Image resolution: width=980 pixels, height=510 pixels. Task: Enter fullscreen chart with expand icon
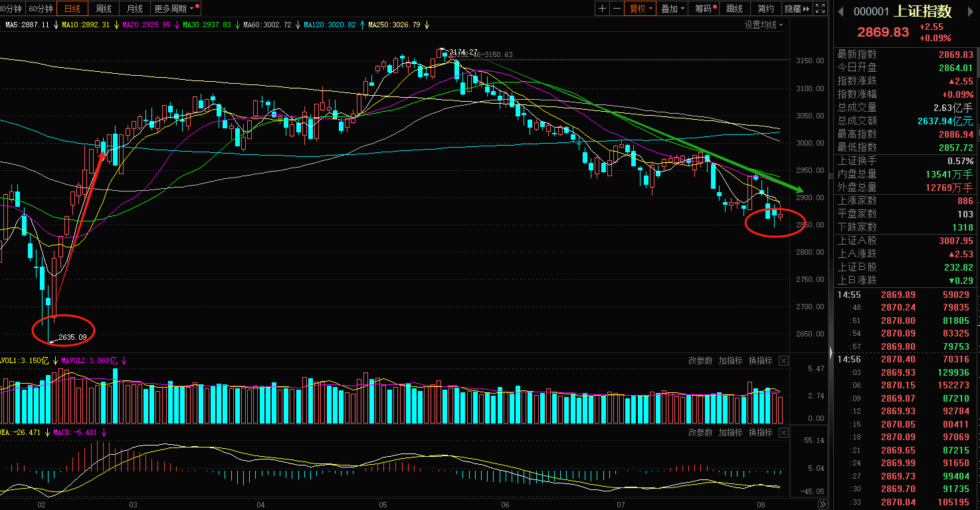820,9
